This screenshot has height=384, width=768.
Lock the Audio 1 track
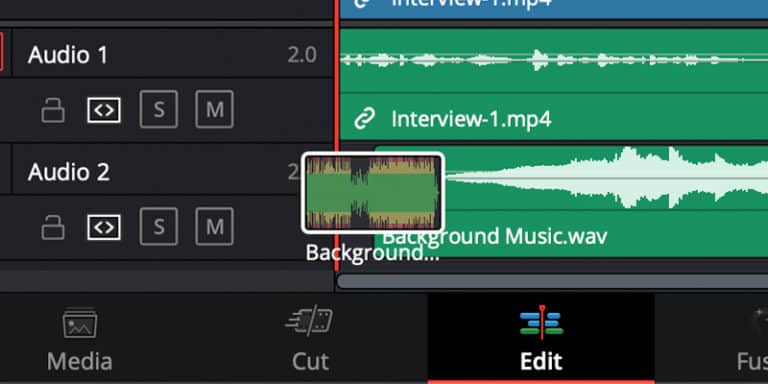point(53,110)
